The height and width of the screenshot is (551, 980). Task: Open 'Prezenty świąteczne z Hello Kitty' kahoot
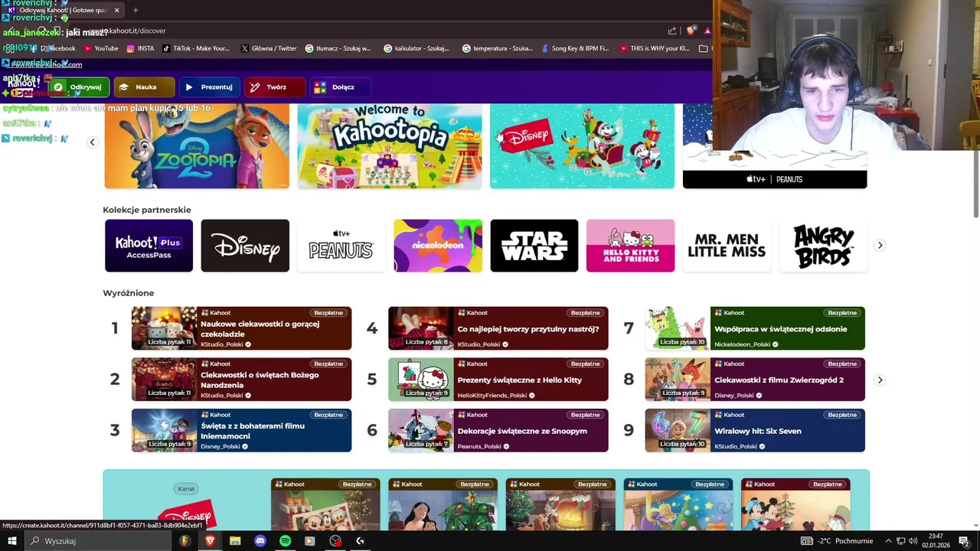498,380
